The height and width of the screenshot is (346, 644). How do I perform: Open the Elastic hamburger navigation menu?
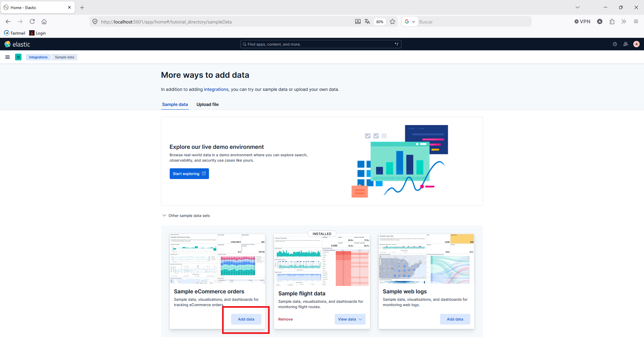pos(7,57)
